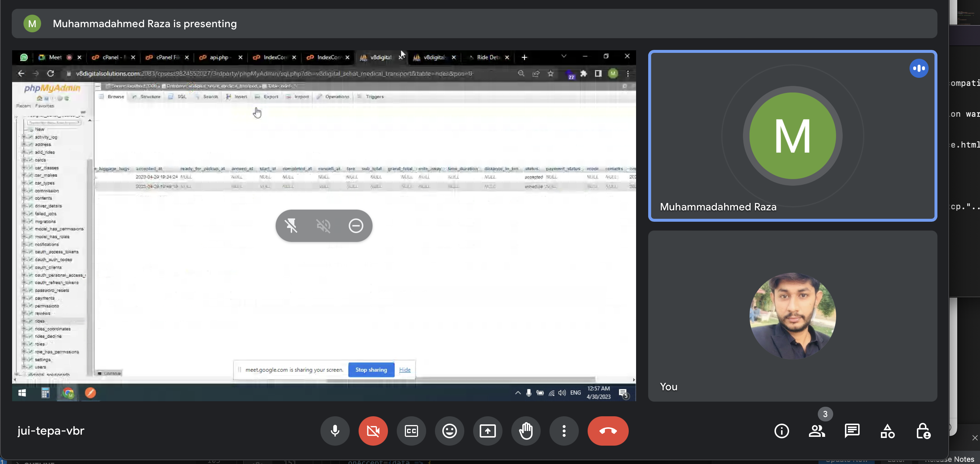Mute the microphone toggle
980x464 pixels.
335,431
